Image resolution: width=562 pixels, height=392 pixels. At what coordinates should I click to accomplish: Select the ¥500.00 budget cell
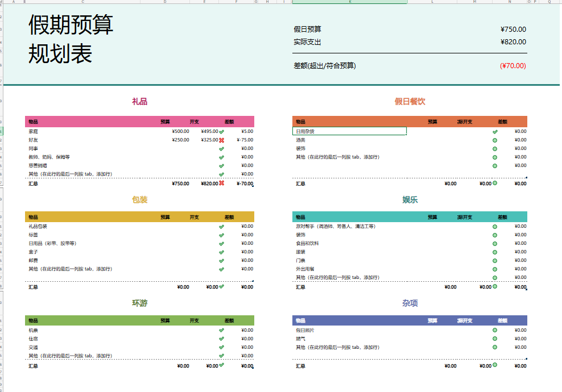click(x=180, y=131)
